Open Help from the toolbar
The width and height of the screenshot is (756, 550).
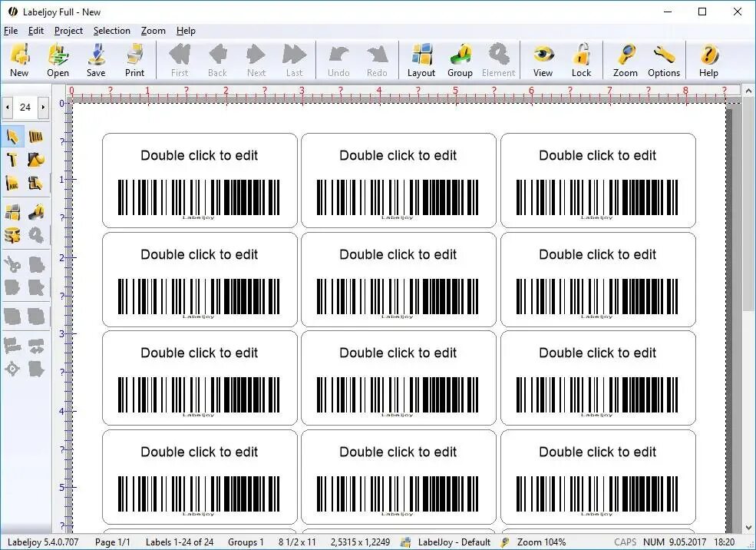708,60
